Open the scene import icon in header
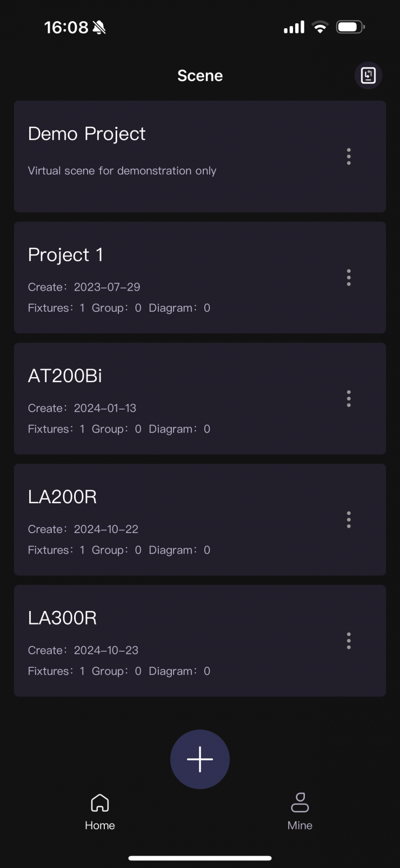 pos(368,75)
